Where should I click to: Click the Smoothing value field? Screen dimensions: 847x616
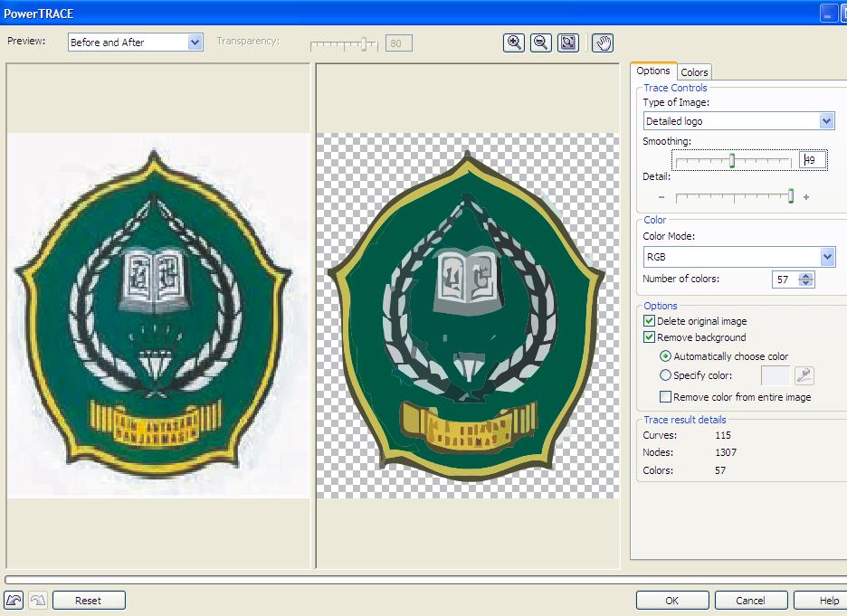812,160
